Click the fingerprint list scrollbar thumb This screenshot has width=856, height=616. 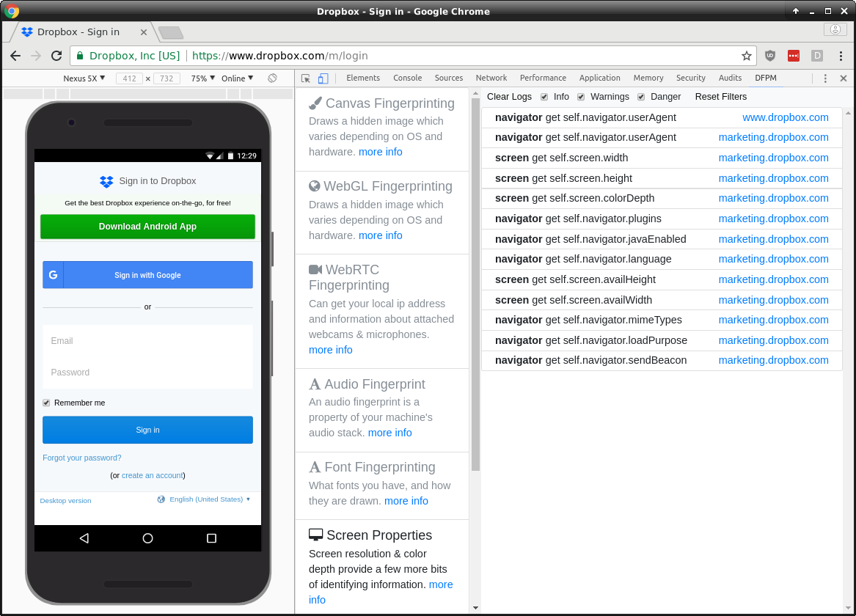coord(475,284)
